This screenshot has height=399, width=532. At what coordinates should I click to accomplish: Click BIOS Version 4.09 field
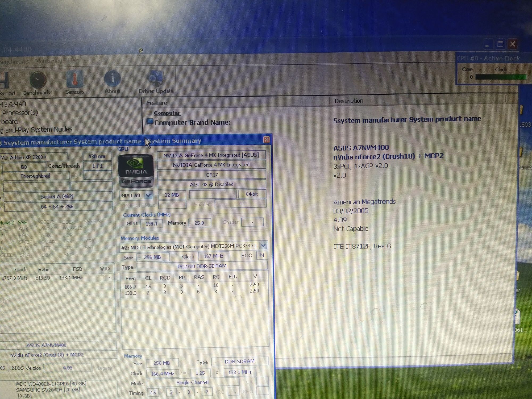68,368
